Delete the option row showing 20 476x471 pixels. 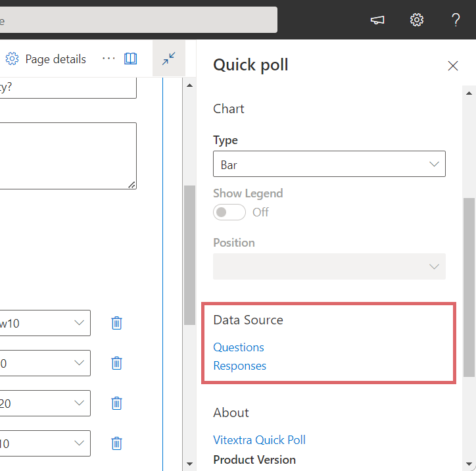tap(116, 403)
